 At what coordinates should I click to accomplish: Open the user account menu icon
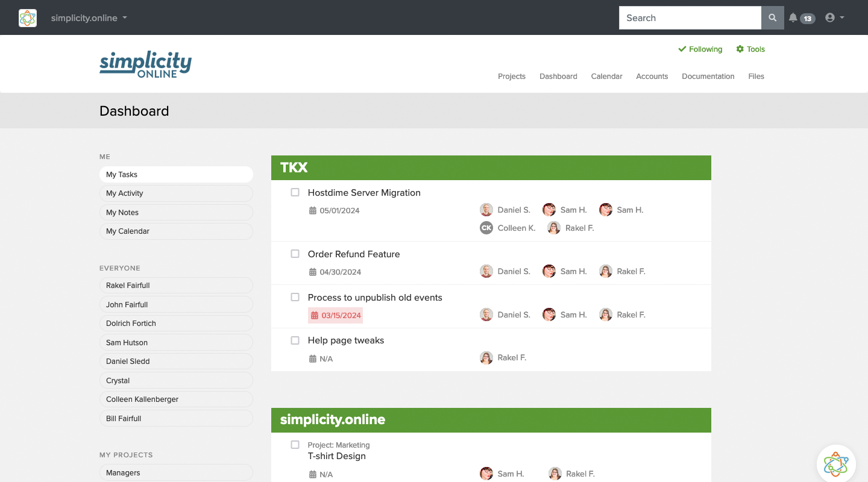pyautogui.click(x=834, y=18)
